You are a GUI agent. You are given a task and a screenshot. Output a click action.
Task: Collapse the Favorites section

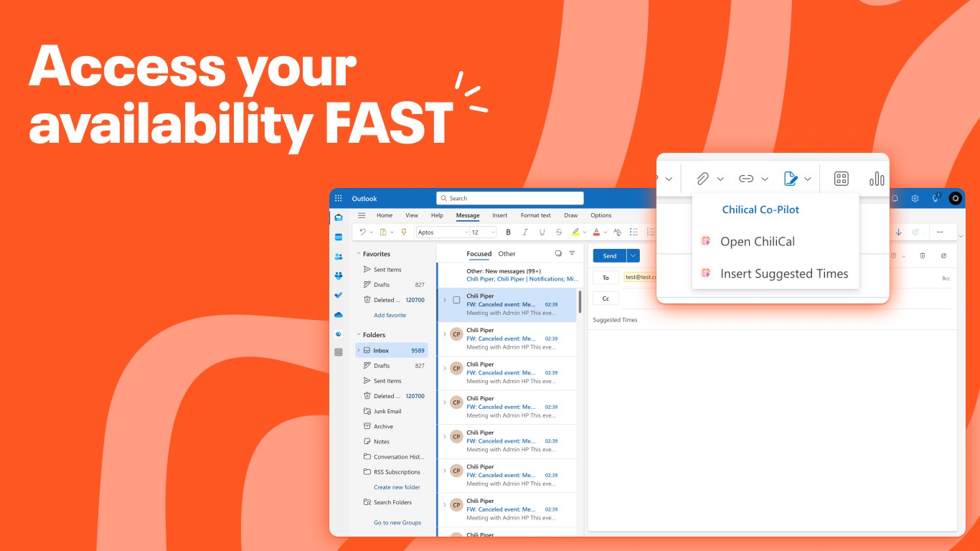(359, 254)
